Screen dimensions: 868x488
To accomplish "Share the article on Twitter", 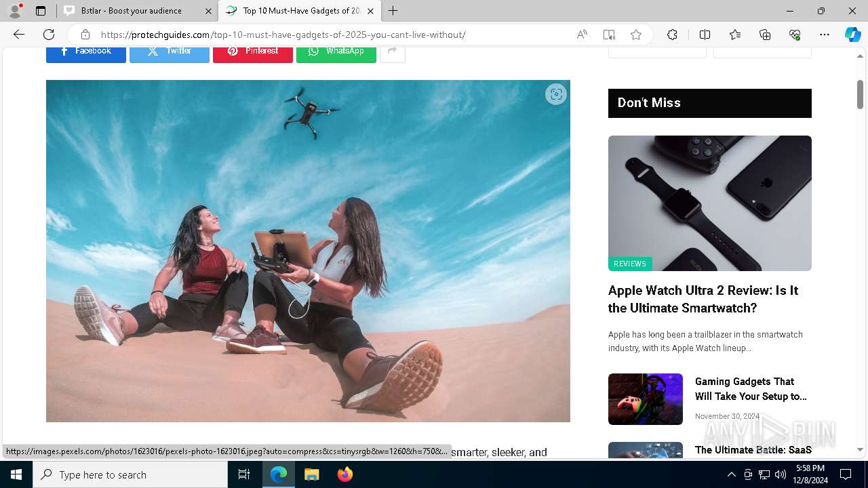I will coord(170,54).
